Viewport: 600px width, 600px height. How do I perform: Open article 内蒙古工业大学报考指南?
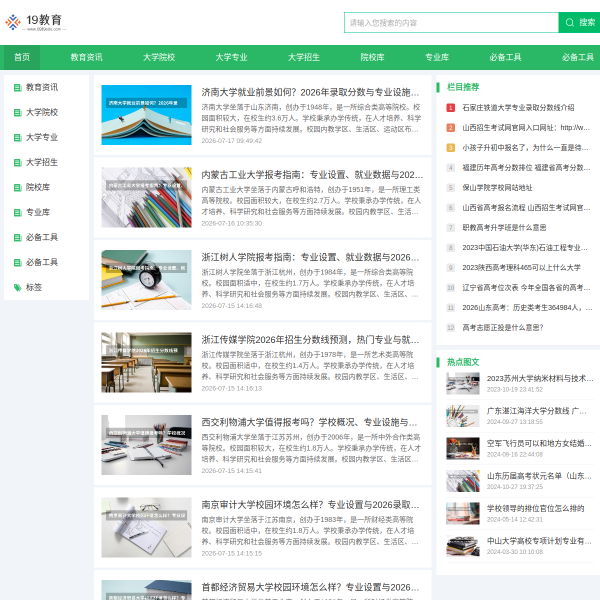click(312, 175)
